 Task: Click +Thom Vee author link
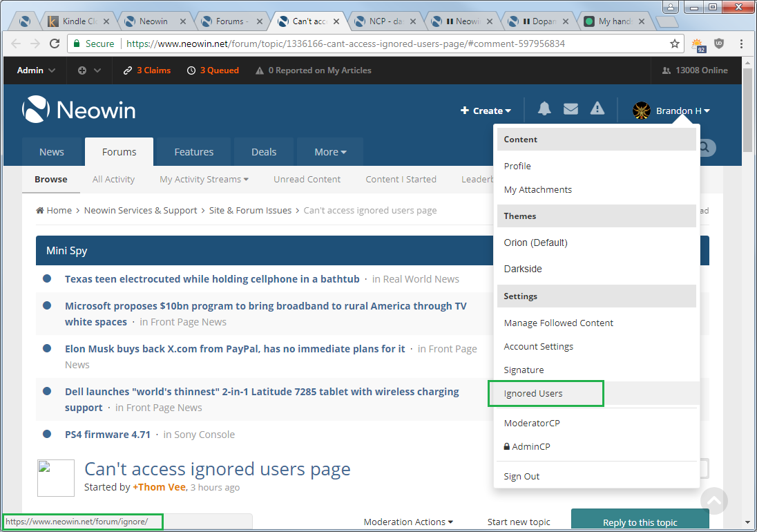(x=160, y=487)
